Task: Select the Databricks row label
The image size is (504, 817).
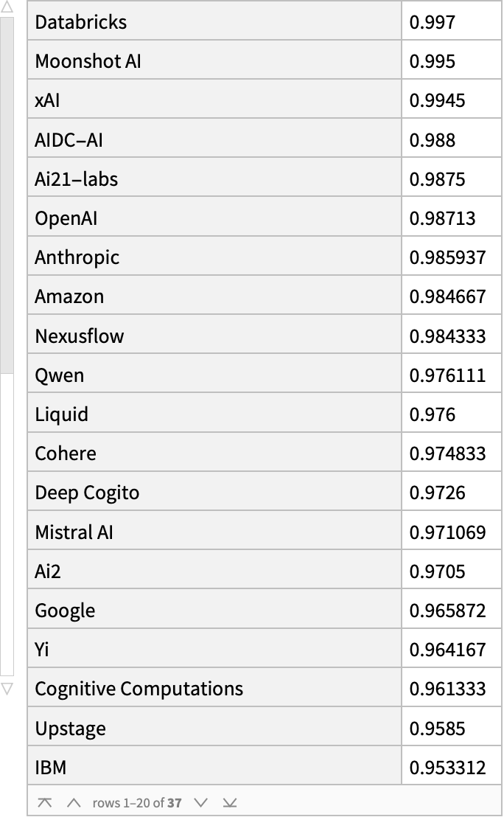Action: click(x=81, y=22)
